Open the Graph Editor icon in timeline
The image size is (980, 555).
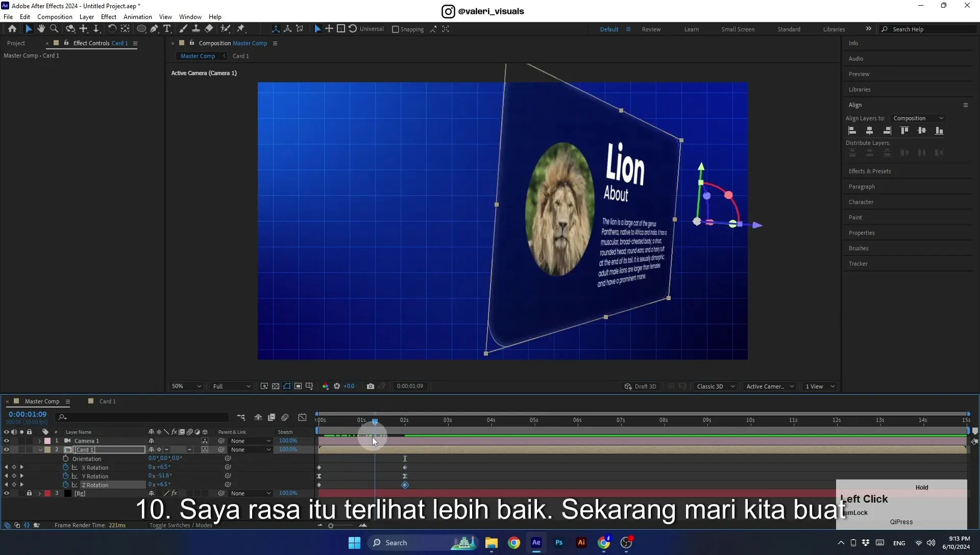[302, 417]
